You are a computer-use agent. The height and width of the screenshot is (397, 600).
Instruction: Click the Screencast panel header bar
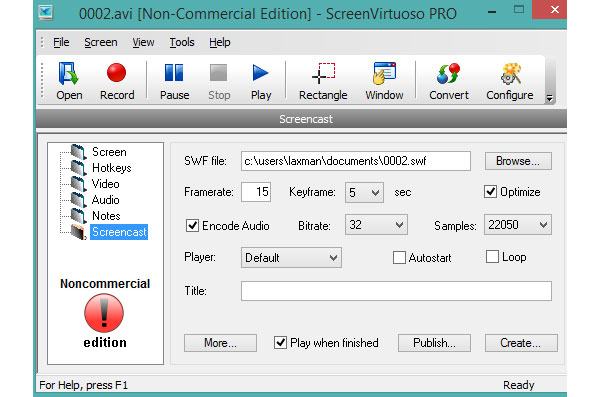click(302, 119)
